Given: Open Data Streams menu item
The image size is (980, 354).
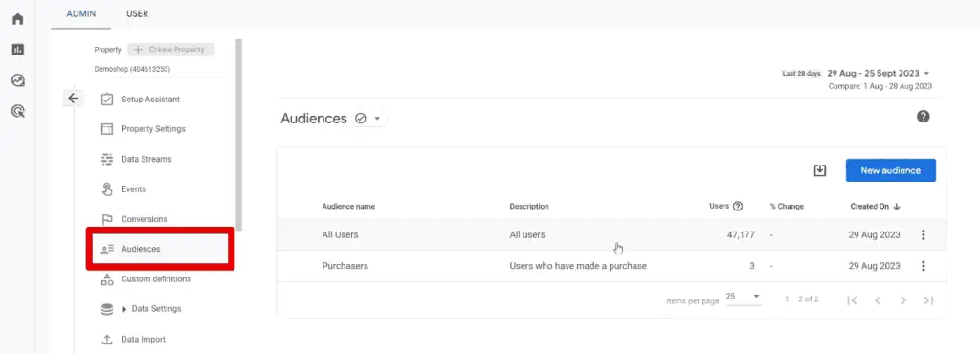Looking at the screenshot, I should [x=146, y=159].
